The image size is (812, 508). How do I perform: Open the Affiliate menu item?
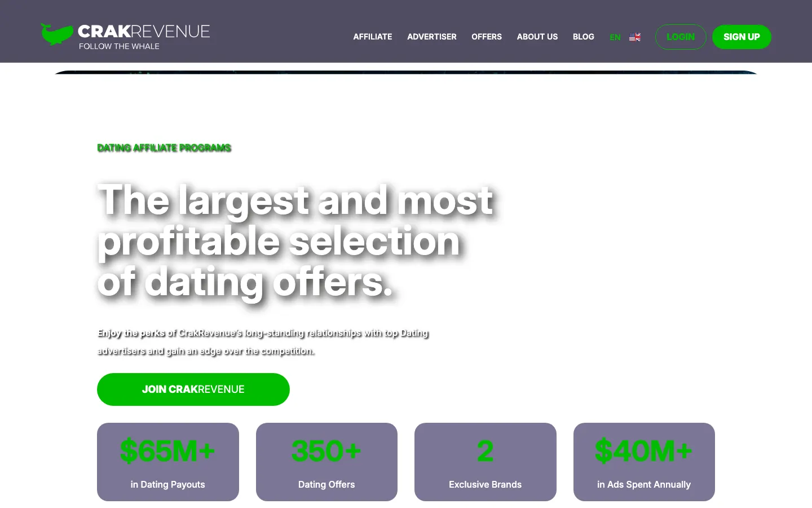[x=373, y=37]
